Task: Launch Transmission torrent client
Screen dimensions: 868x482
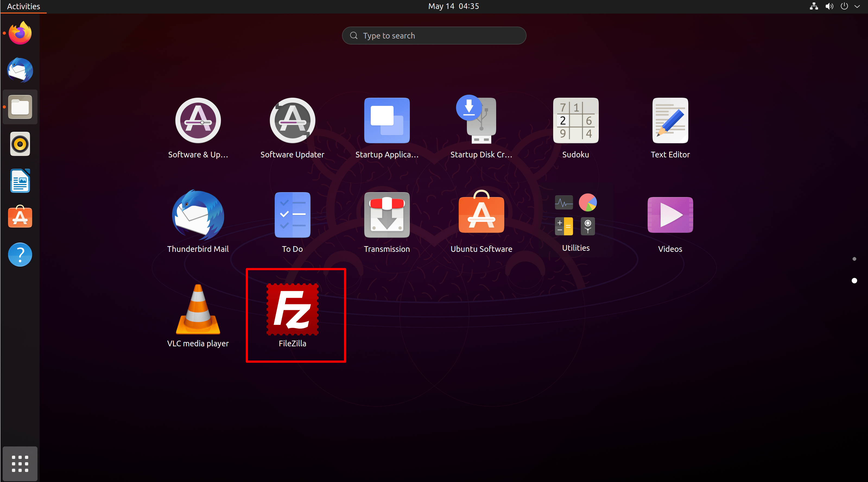Action: pyautogui.click(x=387, y=215)
